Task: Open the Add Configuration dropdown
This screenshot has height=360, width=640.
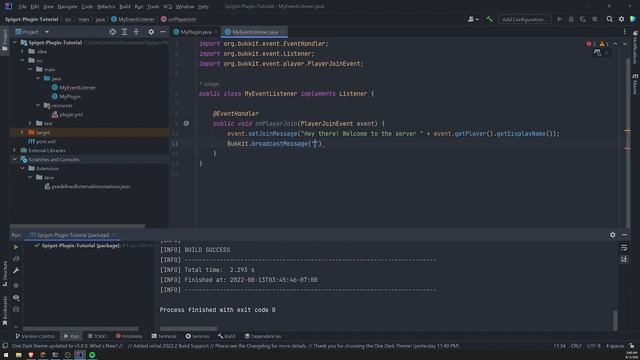Action: (524, 19)
